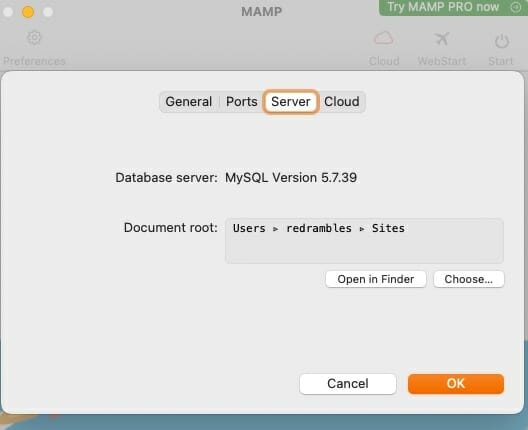Image resolution: width=528 pixels, height=430 pixels.
Task: Click the arrow icon in the MAMP PRO banner
Action: [515, 7]
